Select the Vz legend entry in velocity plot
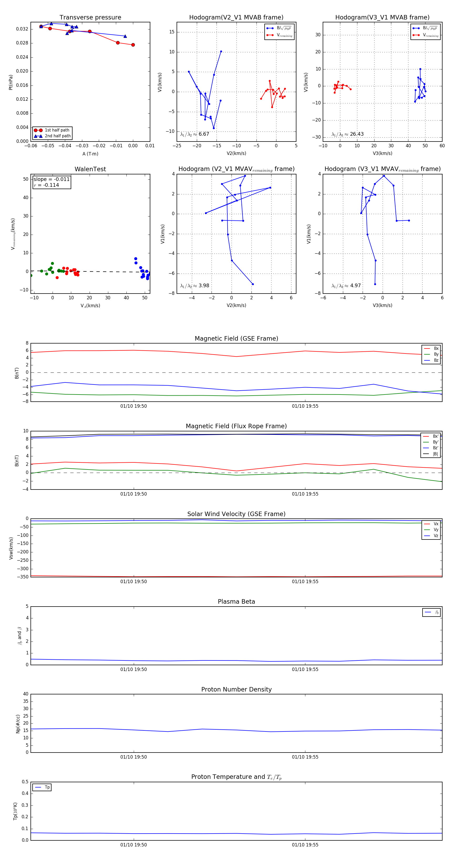Viewport: 473px width, 868px height. 431,536
